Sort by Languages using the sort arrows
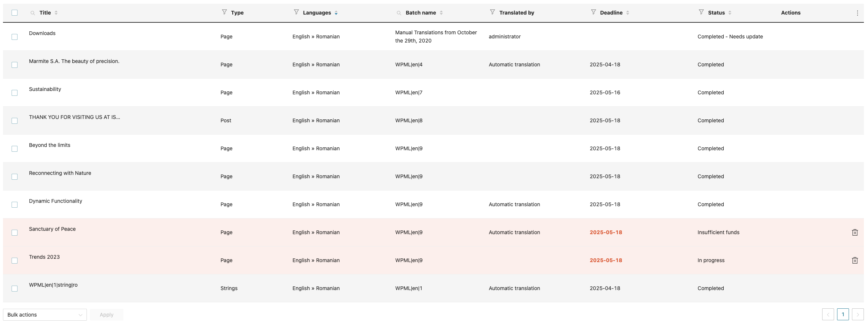This screenshot has height=327, width=868. point(336,13)
